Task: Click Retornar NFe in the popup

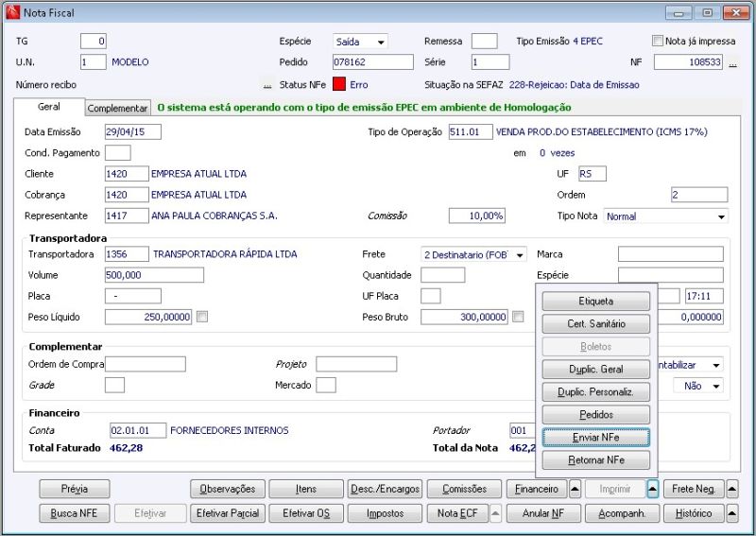Action: point(596,459)
